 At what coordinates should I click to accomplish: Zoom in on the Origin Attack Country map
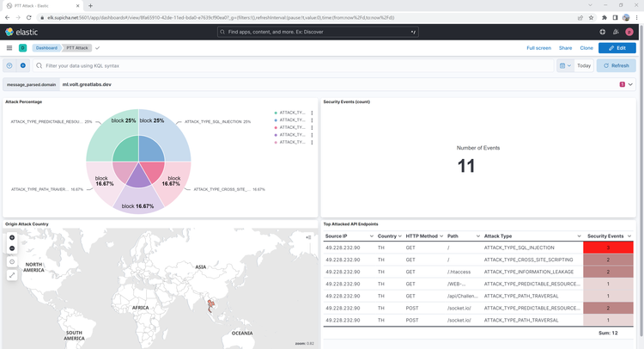tap(12, 237)
